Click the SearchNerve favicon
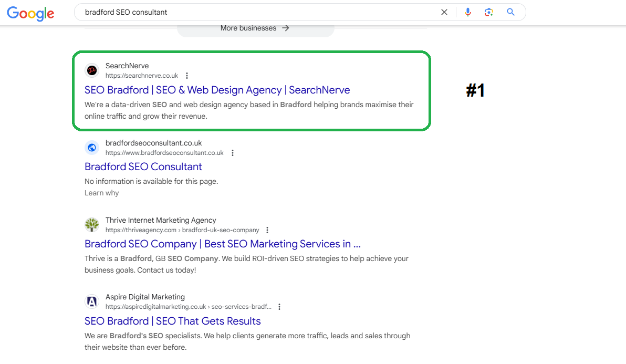 [x=92, y=70]
